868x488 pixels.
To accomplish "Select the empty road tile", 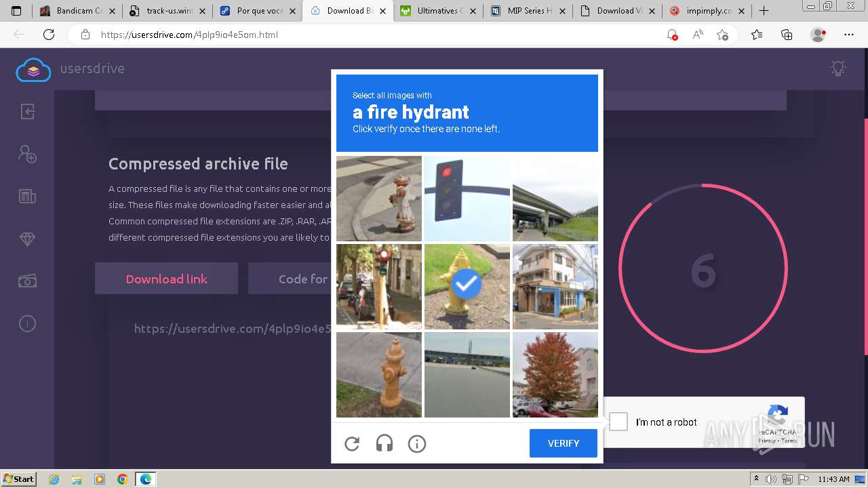I will pyautogui.click(x=467, y=375).
